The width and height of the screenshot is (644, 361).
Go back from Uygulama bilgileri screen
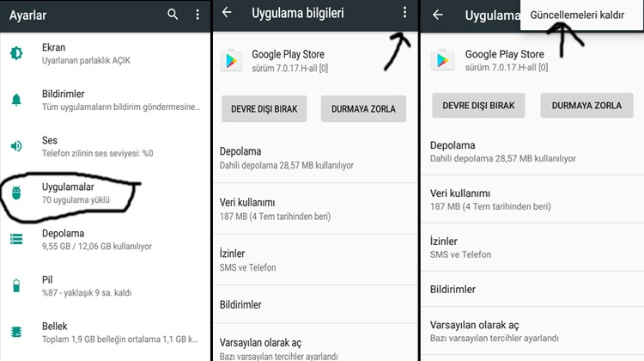point(227,13)
